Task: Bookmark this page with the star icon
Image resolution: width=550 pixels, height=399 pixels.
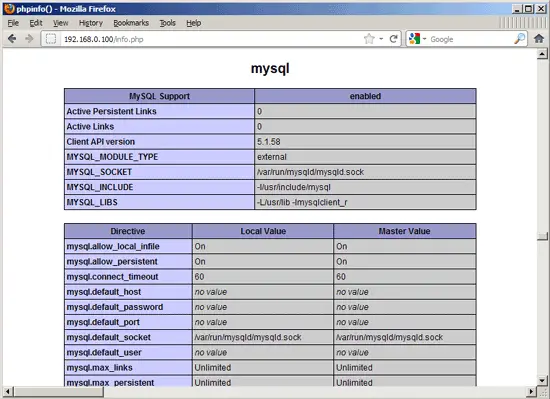Action: pyautogui.click(x=369, y=39)
